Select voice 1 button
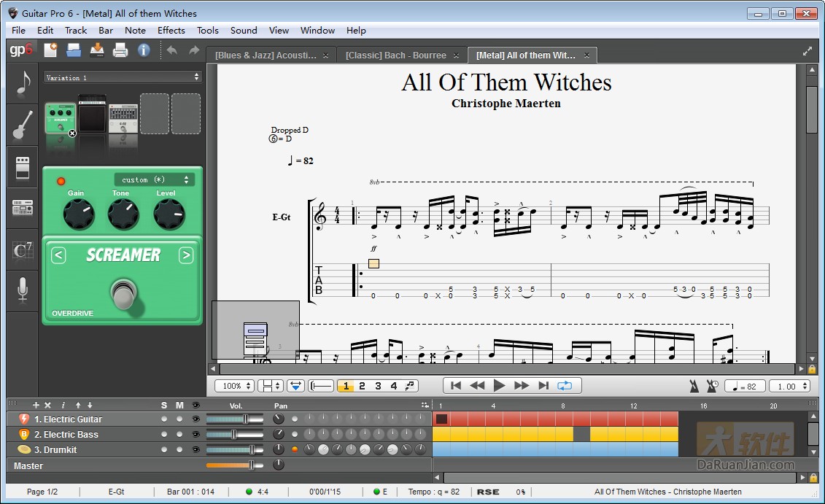The width and height of the screenshot is (825, 504). 346,386
